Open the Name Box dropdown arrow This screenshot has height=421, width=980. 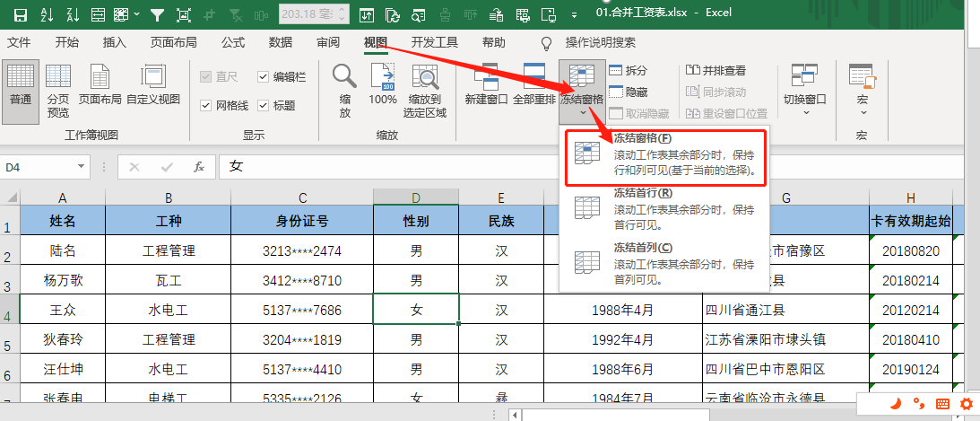81,167
